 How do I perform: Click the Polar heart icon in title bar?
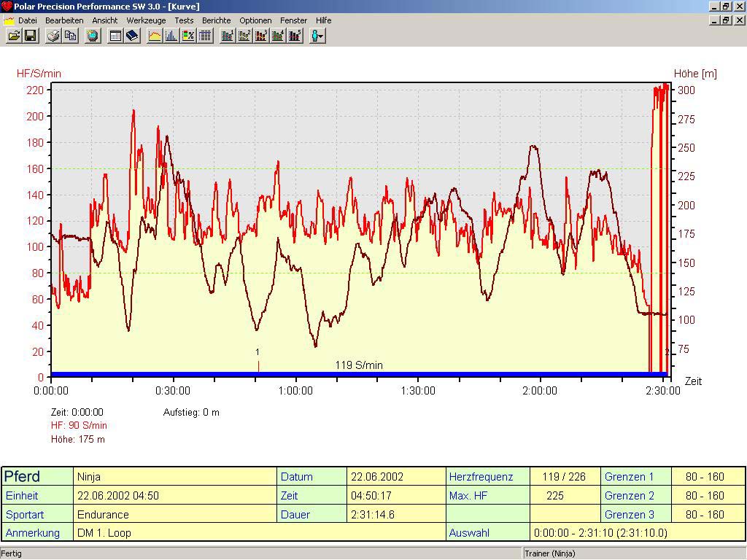click(6, 6)
